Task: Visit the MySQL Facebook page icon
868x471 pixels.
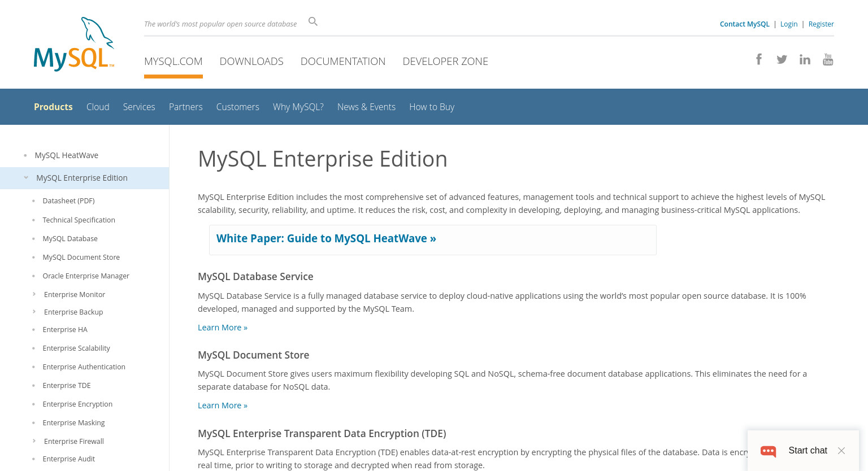Action: tap(759, 59)
